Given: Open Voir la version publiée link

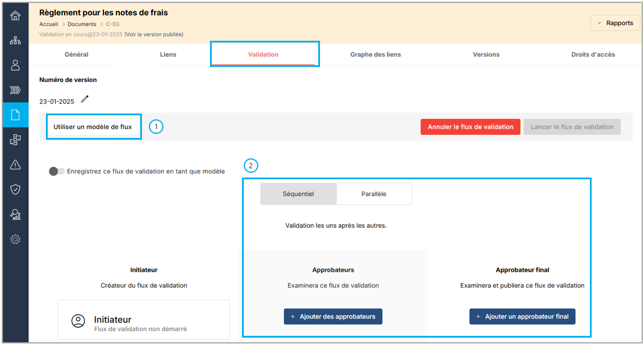Looking at the screenshot, I should pyautogui.click(x=154, y=34).
